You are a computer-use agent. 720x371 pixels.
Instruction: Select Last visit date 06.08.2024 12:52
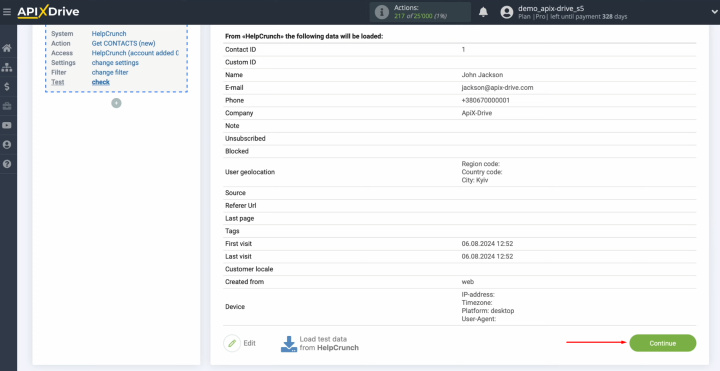[x=487, y=257]
